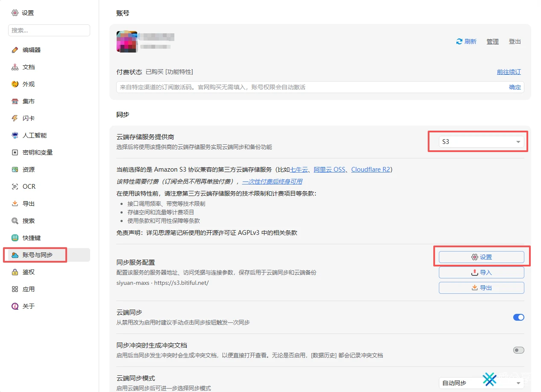Disable the 云端同步 toggle switch

click(x=518, y=317)
